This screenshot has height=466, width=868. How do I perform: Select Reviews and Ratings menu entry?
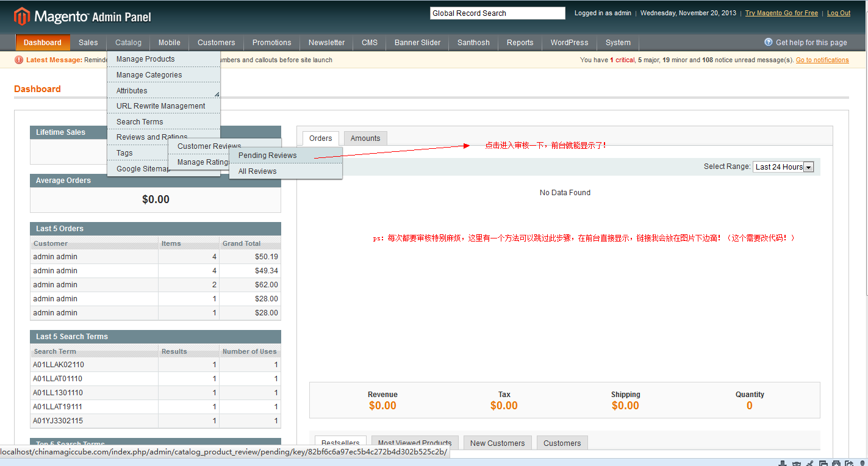coord(152,137)
